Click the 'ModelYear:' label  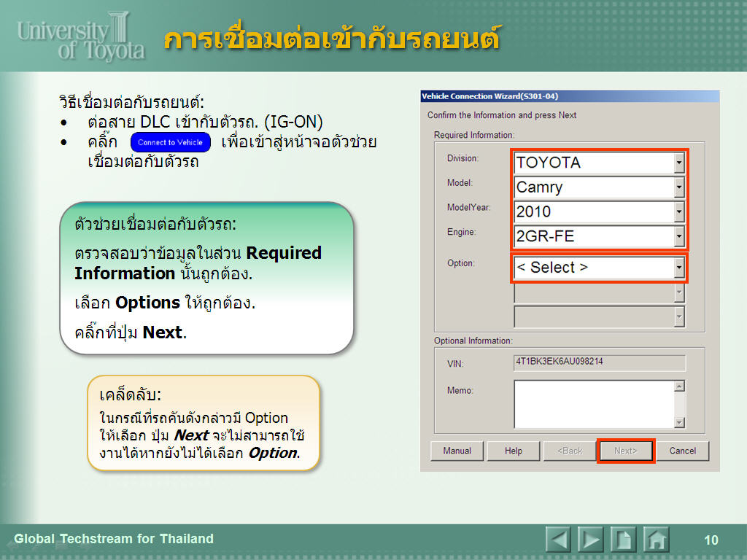point(469,208)
